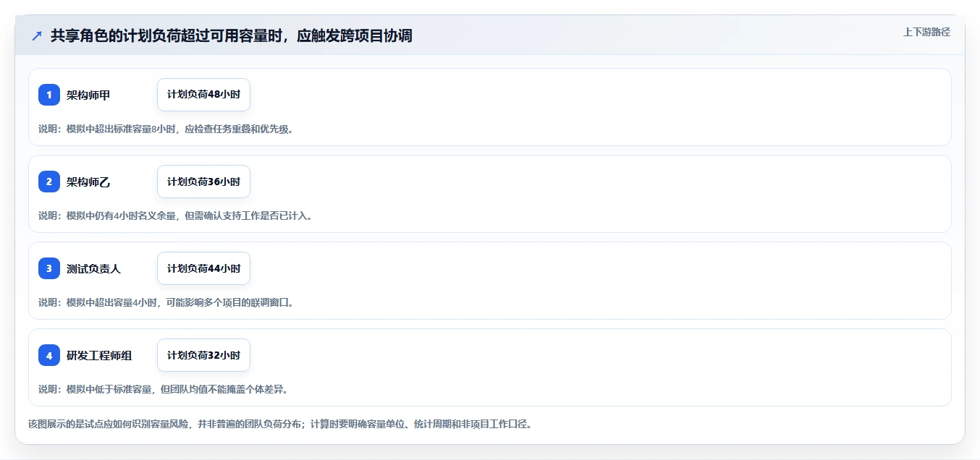Click the note about 低于标准容量
The image size is (980, 460).
[164, 389]
